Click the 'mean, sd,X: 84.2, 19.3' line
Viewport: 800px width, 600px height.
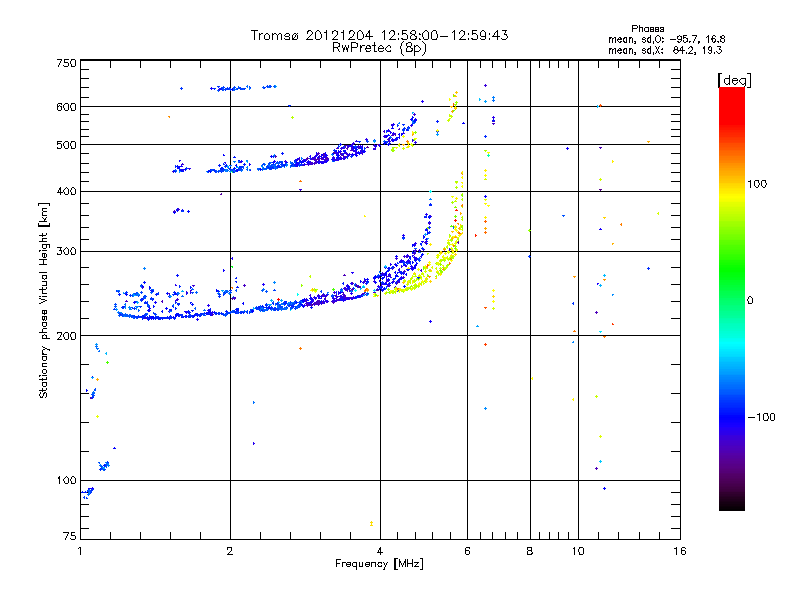665,50
